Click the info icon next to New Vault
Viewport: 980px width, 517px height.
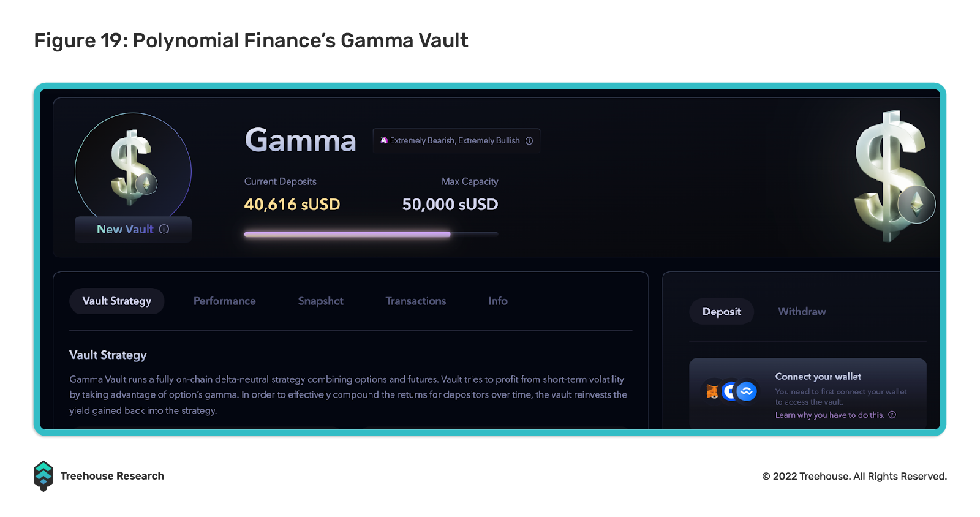click(164, 229)
